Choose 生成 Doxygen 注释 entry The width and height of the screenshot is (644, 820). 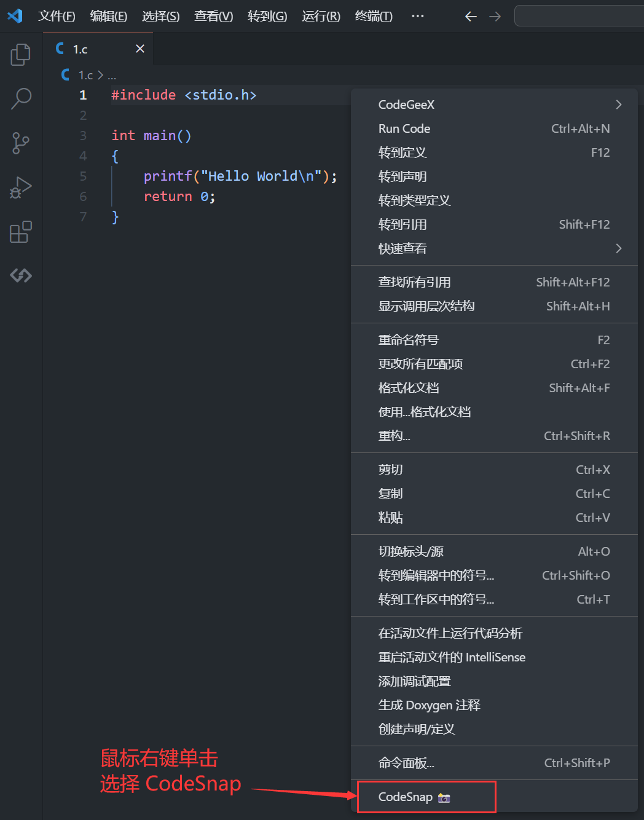point(494,705)
